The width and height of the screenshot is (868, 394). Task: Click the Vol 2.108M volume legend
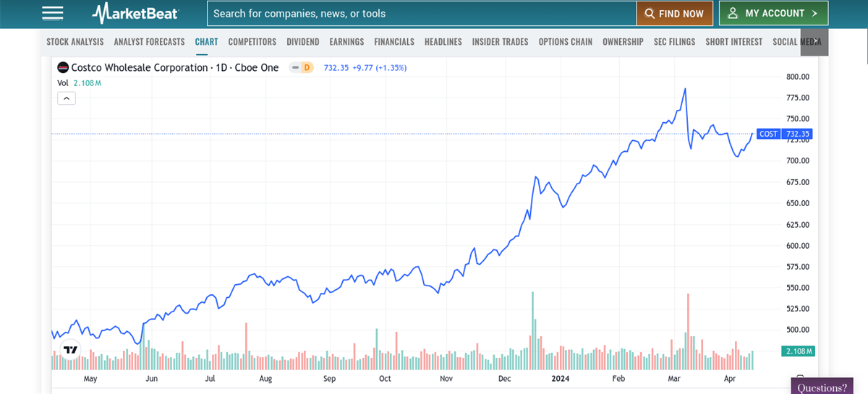(x=79, y=83)
